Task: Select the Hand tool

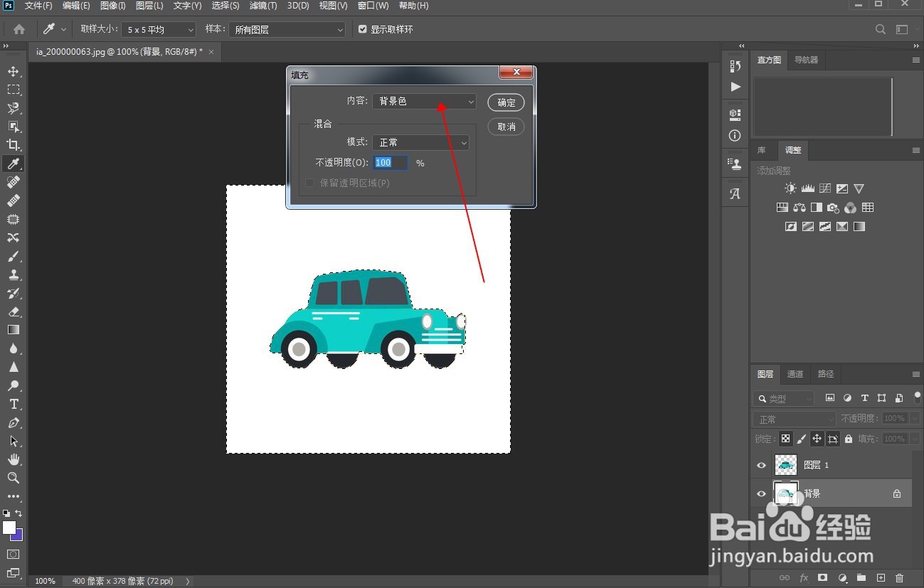Action: click(13, 459)
